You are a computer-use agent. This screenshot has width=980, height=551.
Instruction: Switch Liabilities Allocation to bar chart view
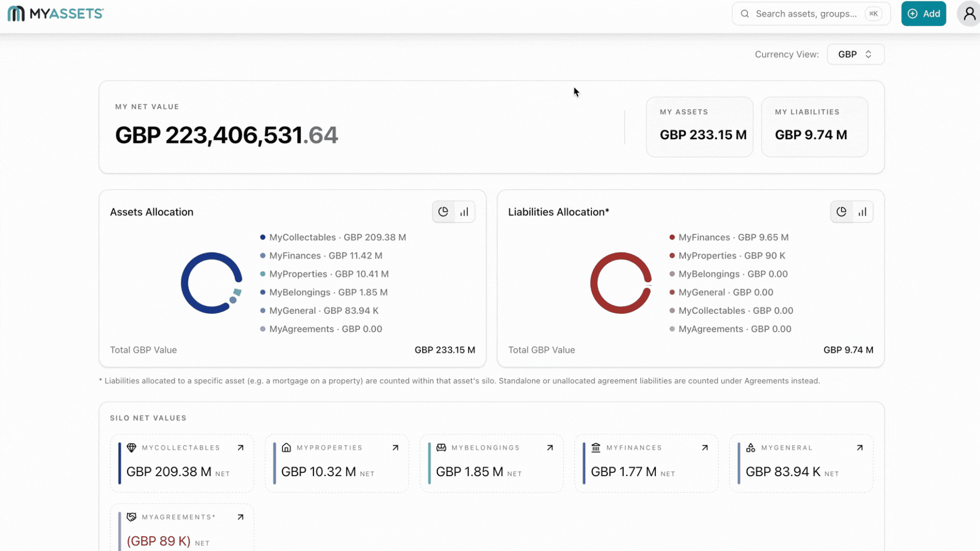pos(862,212)
